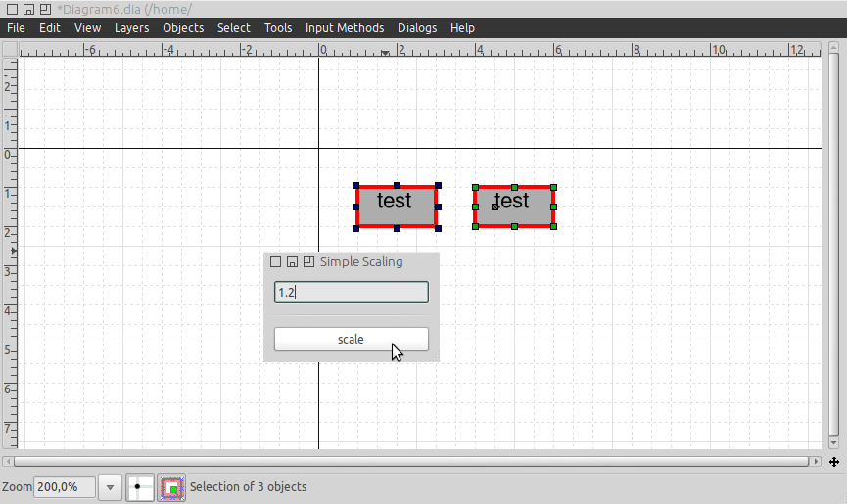847x504 pixels.
Task: Open the File menu
Action: (16, 28)
